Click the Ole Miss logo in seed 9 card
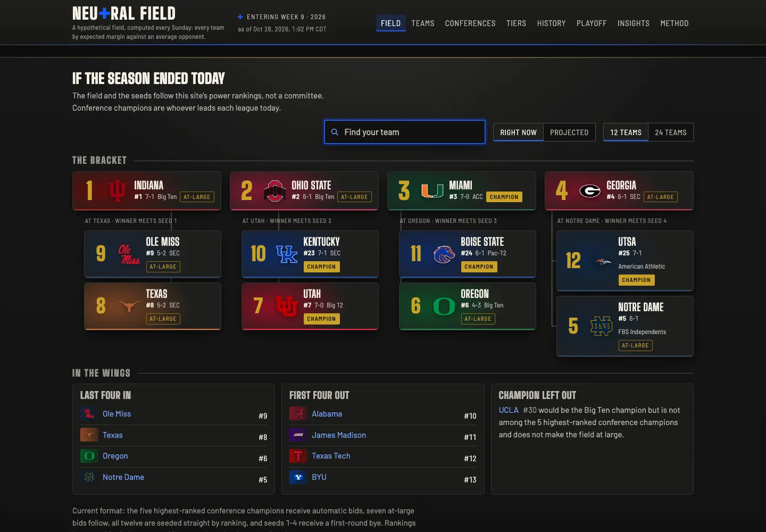 click(x=129, y=254)
